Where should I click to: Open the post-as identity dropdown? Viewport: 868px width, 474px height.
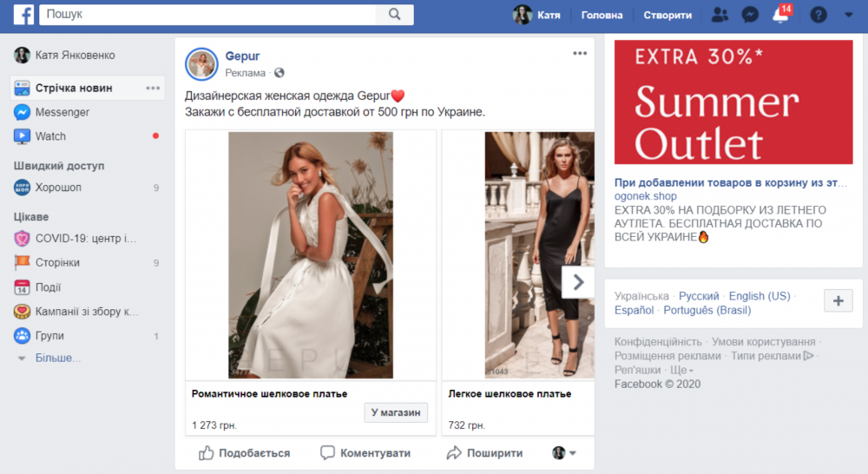coord(564,453)
